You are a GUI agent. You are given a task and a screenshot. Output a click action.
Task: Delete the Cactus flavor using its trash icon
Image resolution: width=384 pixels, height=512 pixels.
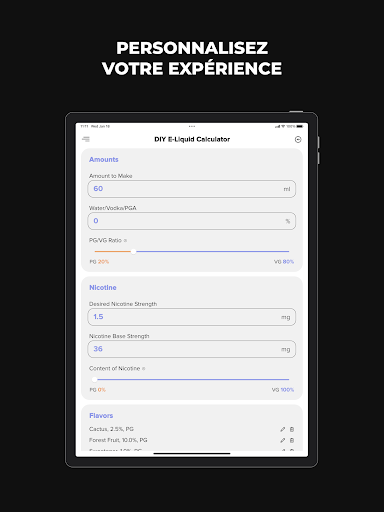292,429
